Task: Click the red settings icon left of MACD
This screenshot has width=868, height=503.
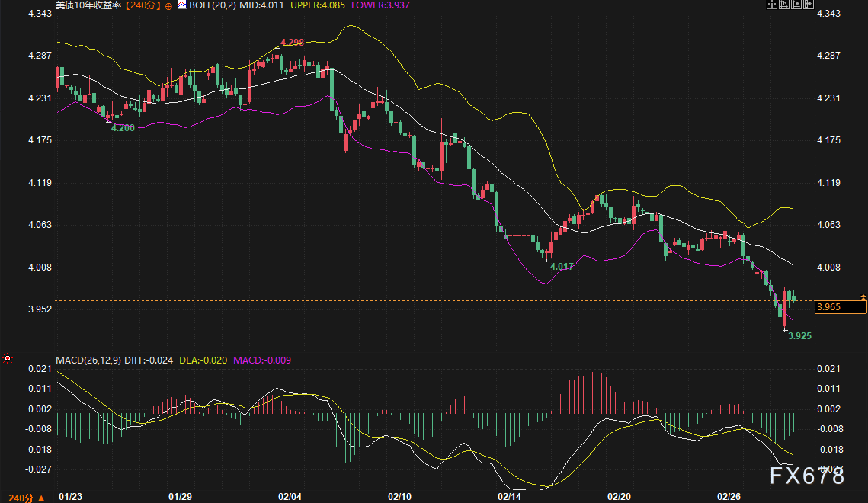Action: point(8,358)
